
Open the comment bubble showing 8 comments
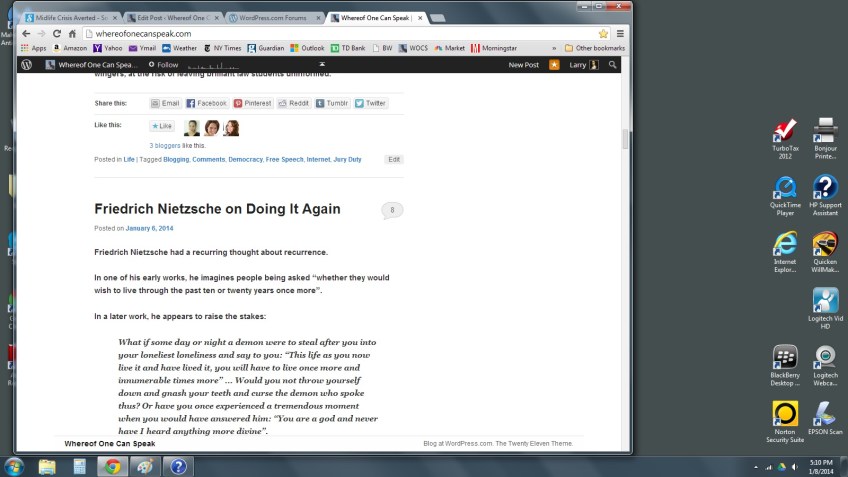tap(392, 210)
